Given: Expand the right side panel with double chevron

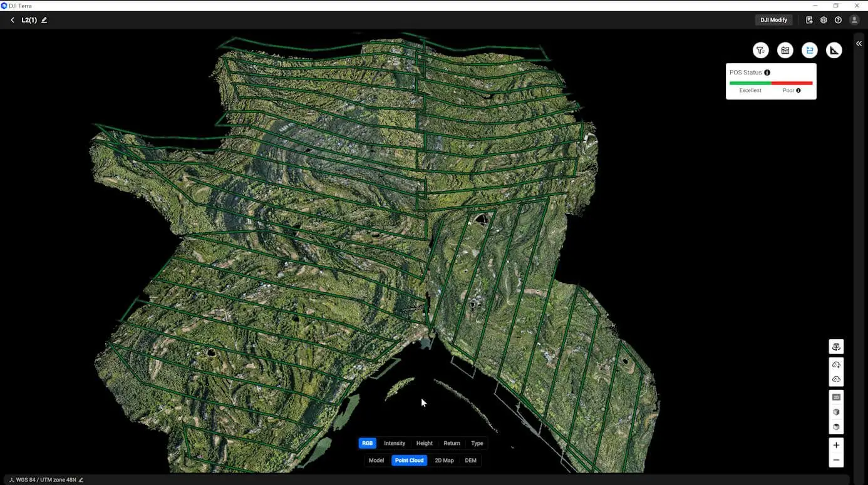Looking at the screenshot, I should click(x=859, y=44).
